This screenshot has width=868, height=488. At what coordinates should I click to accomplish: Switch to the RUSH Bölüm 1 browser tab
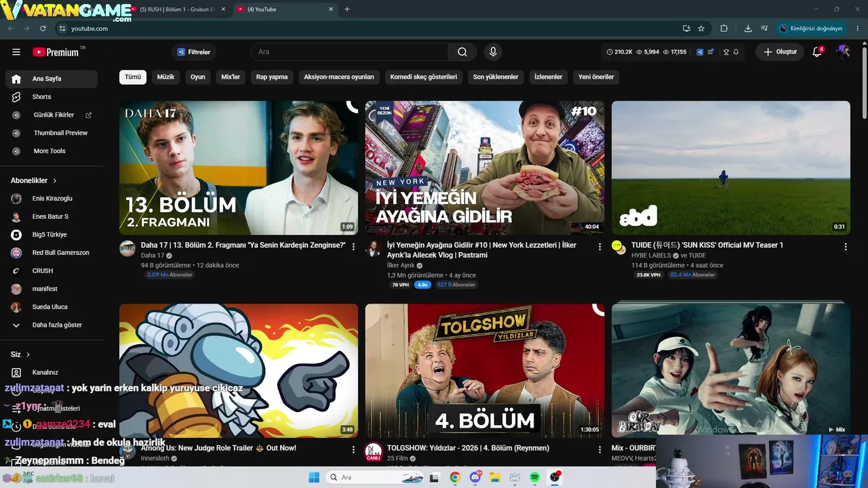point(176,9)
